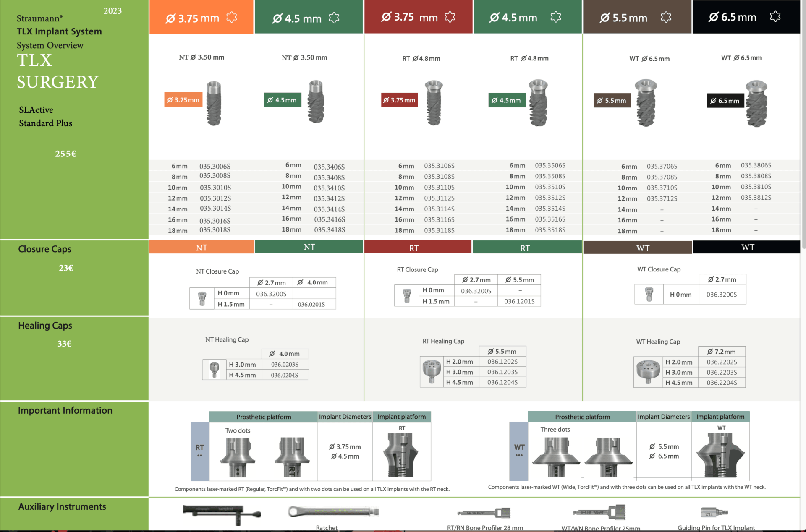Click WT healing cap code 036.2203S
806x532 pixels.
pos(722,372)
